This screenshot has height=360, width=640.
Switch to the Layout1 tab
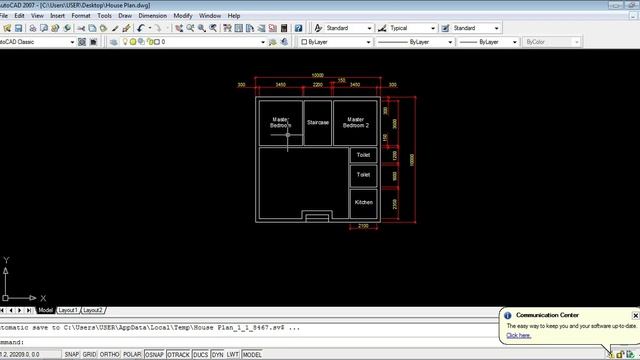click(x=68, y=311)
